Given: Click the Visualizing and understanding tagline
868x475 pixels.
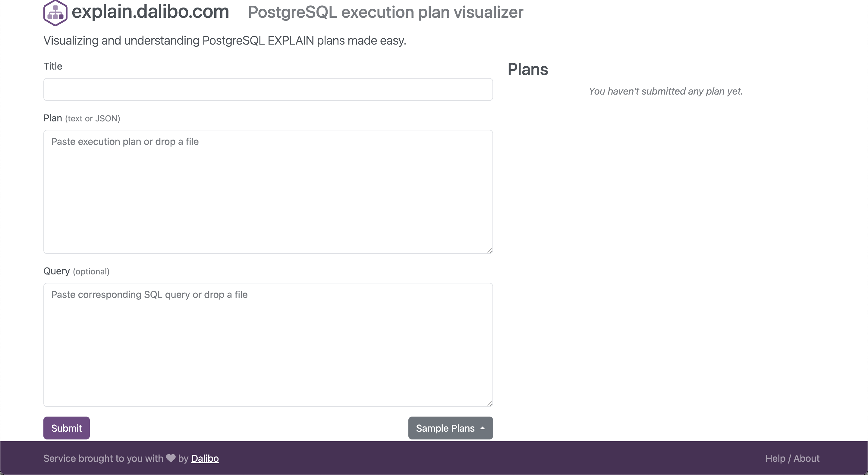Looking at the screenshot, I should pos(225,41).
